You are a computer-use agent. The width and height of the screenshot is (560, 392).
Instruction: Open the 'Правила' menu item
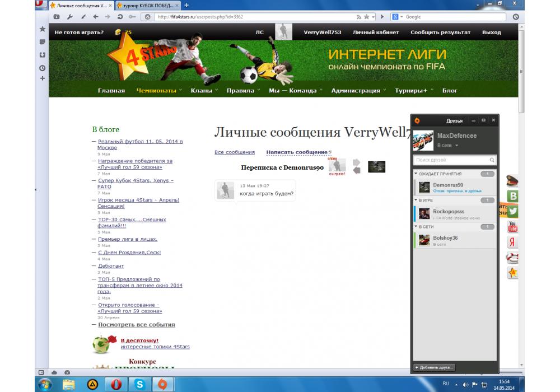point(240,91)
